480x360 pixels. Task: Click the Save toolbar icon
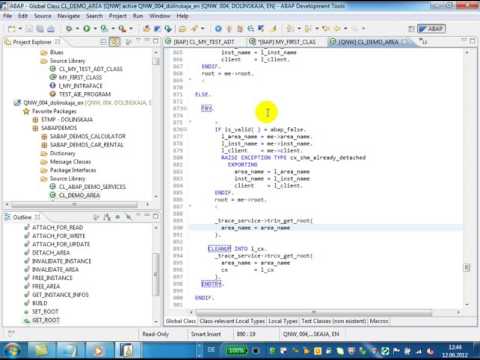coord(29,29)
